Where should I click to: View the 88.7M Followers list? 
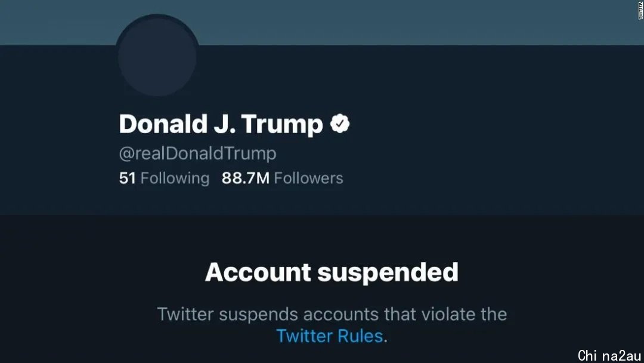[x=283, y=179]
